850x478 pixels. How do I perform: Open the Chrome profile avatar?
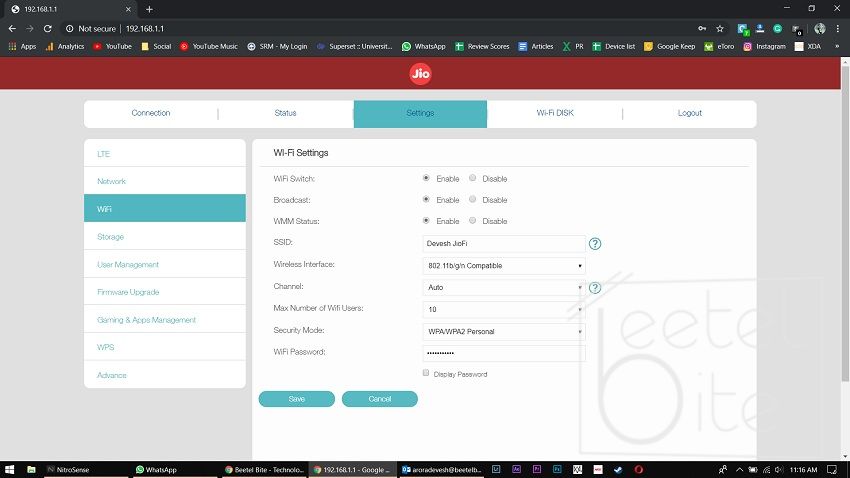[820, 28]
